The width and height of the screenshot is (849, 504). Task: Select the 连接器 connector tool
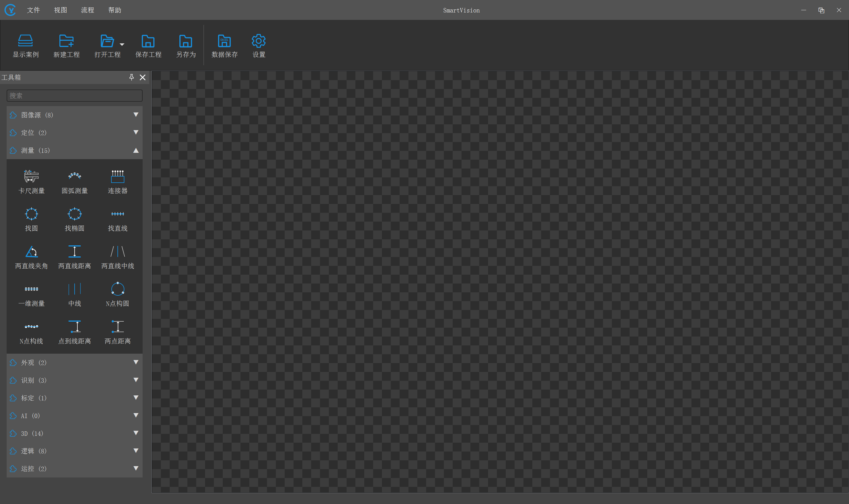117,182
